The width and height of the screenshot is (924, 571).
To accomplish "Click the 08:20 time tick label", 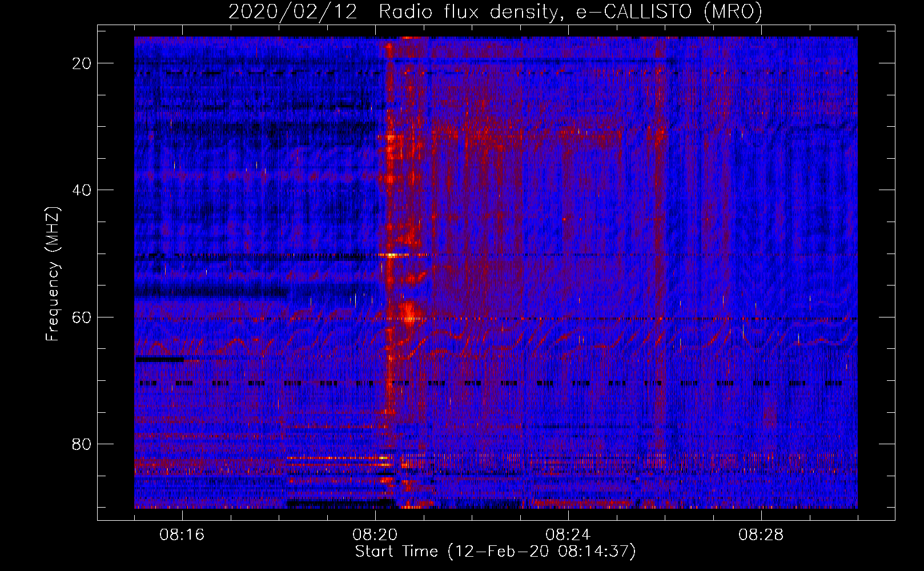I will pos(375,535).
